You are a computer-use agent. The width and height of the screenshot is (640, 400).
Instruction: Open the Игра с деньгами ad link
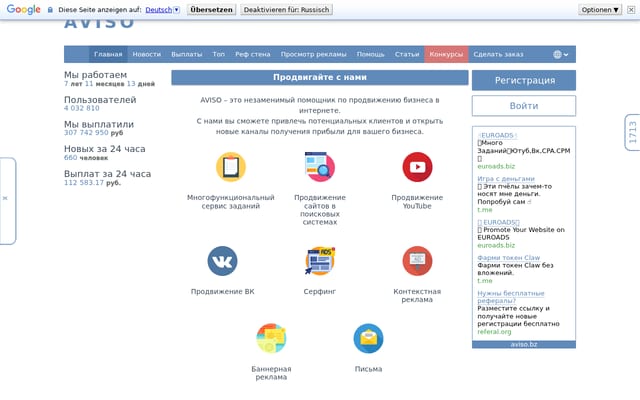(x=506, y=179)
